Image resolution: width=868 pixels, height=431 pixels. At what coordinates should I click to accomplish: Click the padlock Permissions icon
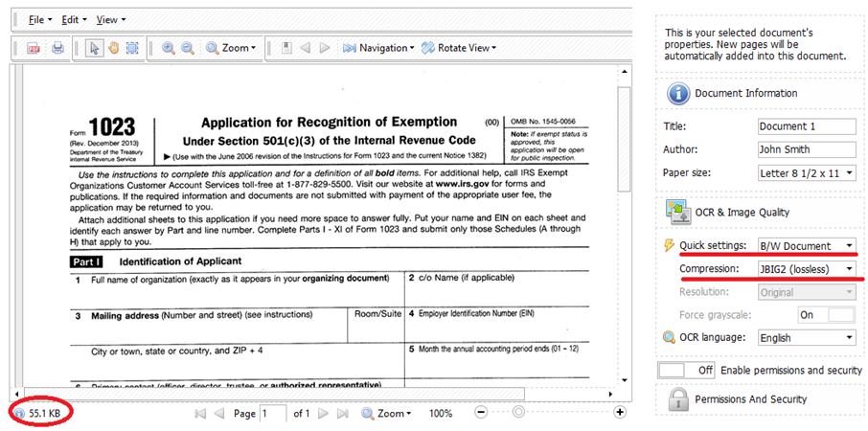pos(677,398)
